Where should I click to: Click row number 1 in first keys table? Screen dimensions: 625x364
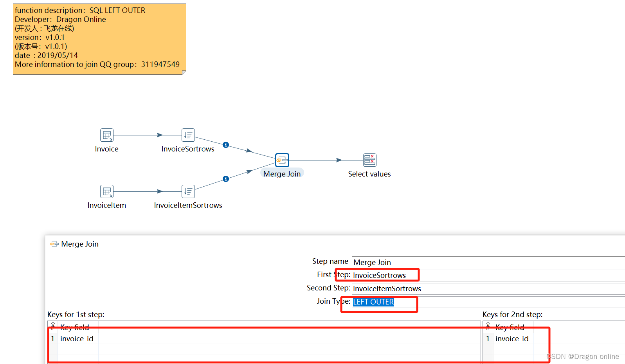[x=52, y=339]
